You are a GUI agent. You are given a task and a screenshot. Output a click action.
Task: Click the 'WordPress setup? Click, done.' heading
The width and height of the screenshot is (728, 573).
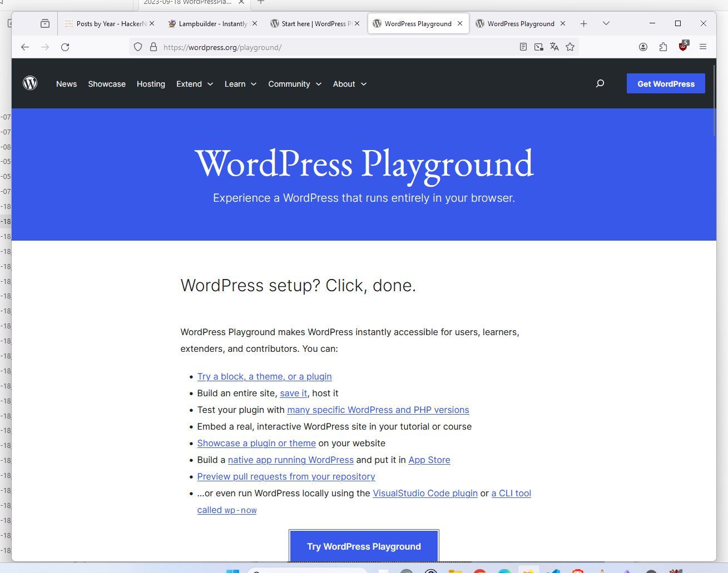(x=298, y=285)
